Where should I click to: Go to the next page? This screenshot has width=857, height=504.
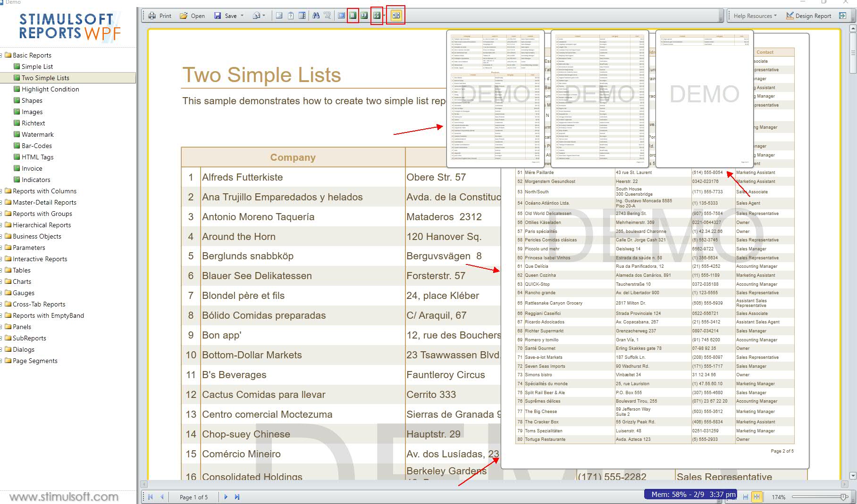226,497
